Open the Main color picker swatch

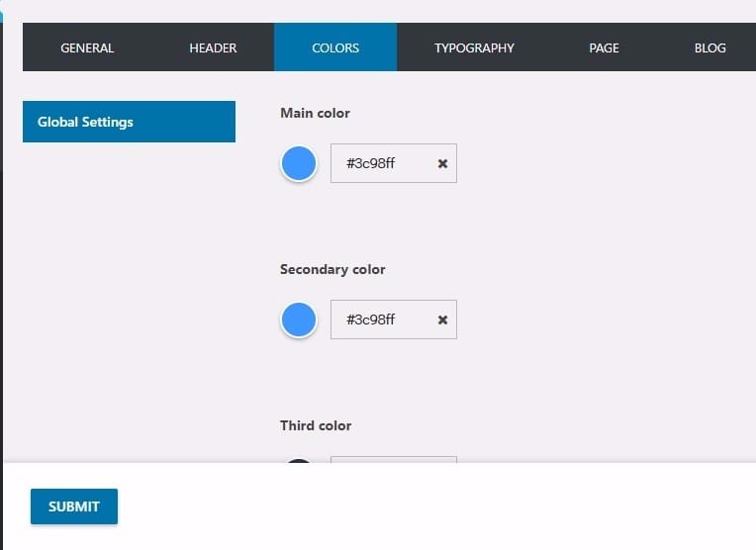299,163
